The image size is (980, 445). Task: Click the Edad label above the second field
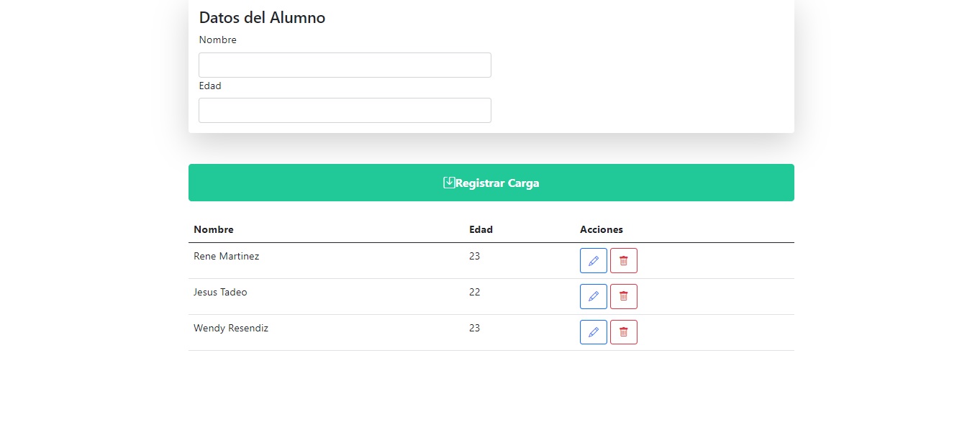point(210,86)
